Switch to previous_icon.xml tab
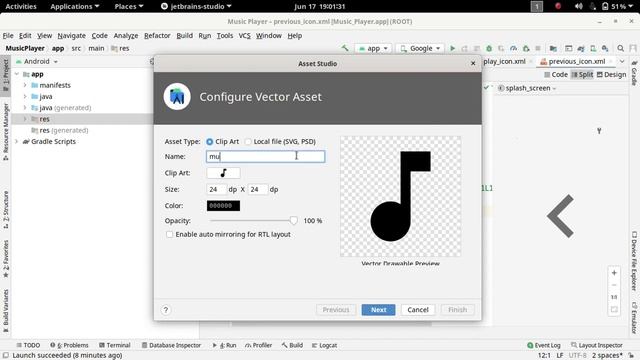The width and height of the screenshot is (640, 360). [576, 61]
